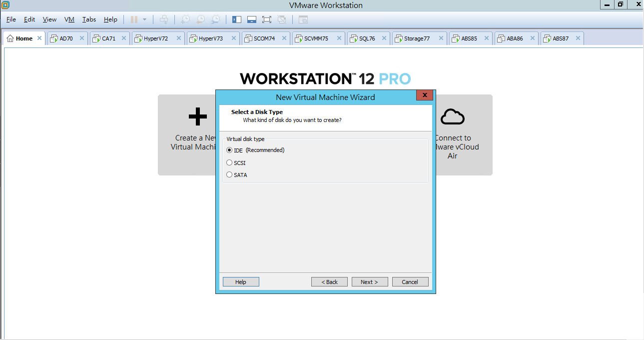Open the Help menu in the menu bar
644x340 pixels.
tap(110, 19)
